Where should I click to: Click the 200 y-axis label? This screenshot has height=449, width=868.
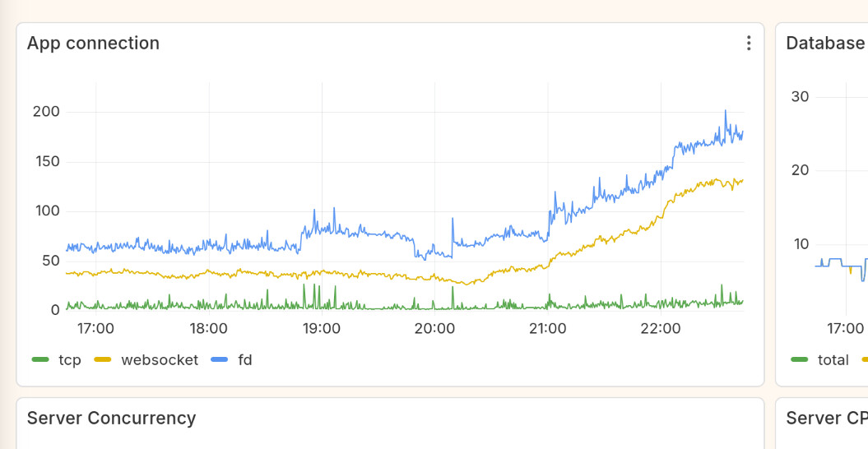point(46,112)
